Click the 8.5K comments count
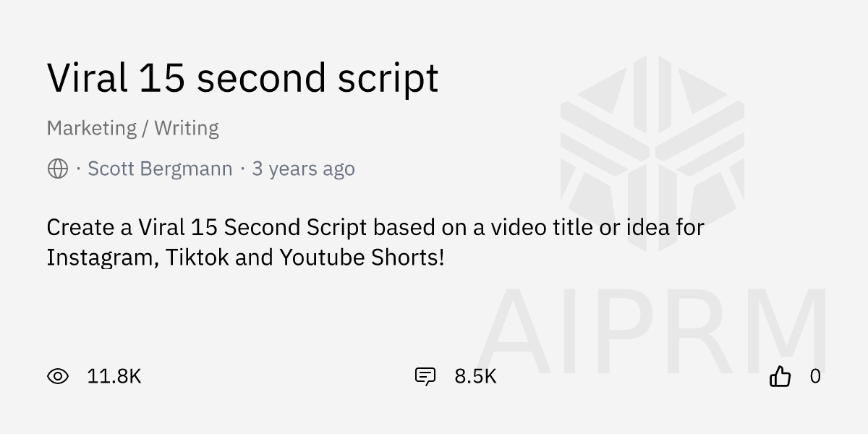The width and height of the screenshot is (868, 434). 475,376
